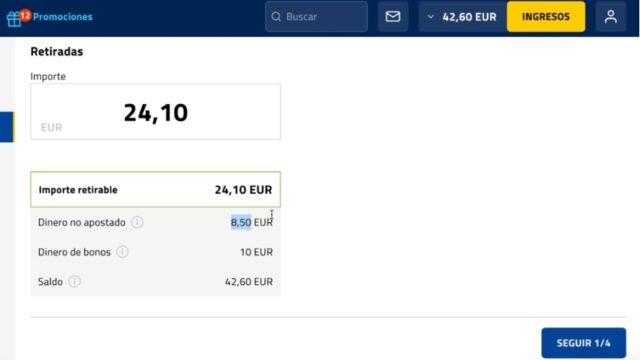Expand the balance dropdown chevron
This screenshot has width=640, height=360.
[430, 17]
